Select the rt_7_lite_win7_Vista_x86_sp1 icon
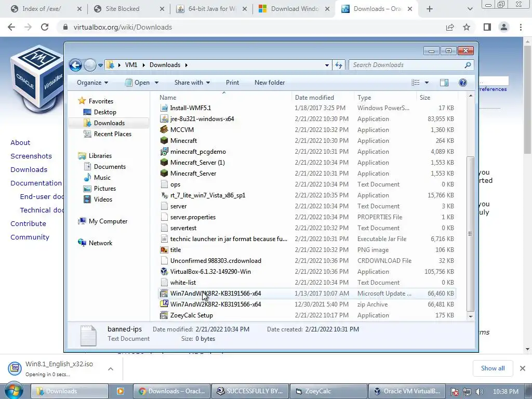The width and height of the screenshot is (532, 399). tap(164, 195)
